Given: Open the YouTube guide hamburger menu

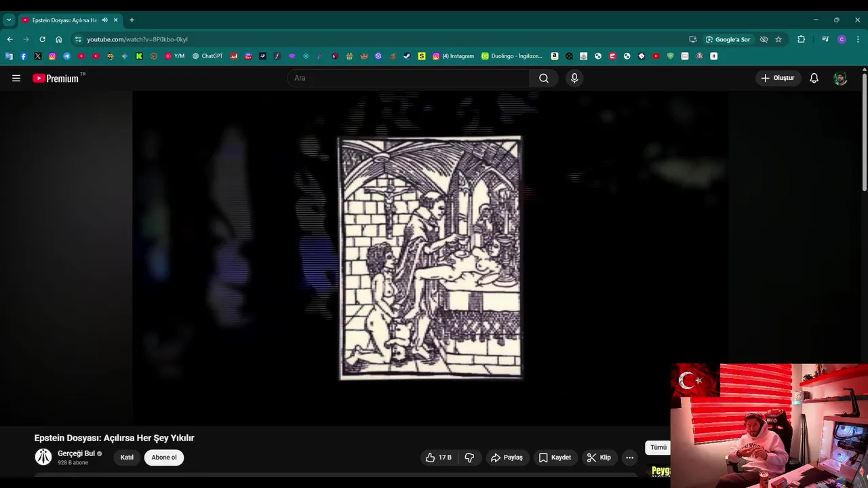Looking at the screenshot, I should [16, 78].
